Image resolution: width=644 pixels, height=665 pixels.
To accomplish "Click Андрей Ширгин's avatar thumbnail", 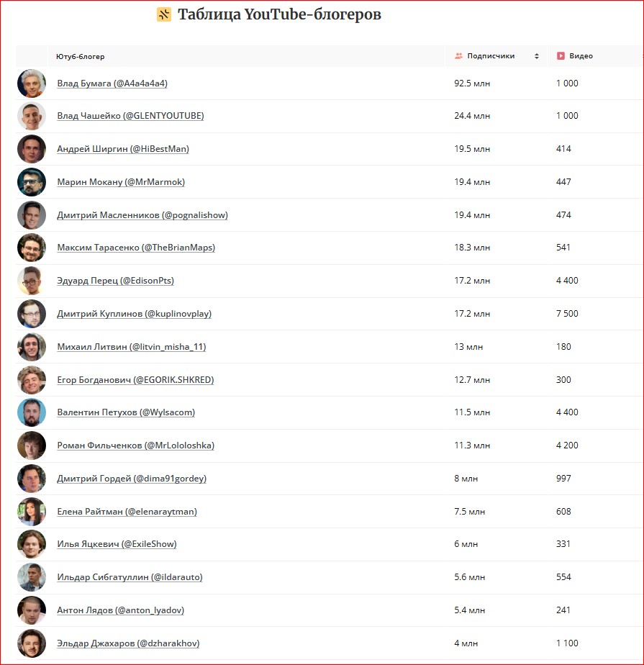I will [32, 149].
